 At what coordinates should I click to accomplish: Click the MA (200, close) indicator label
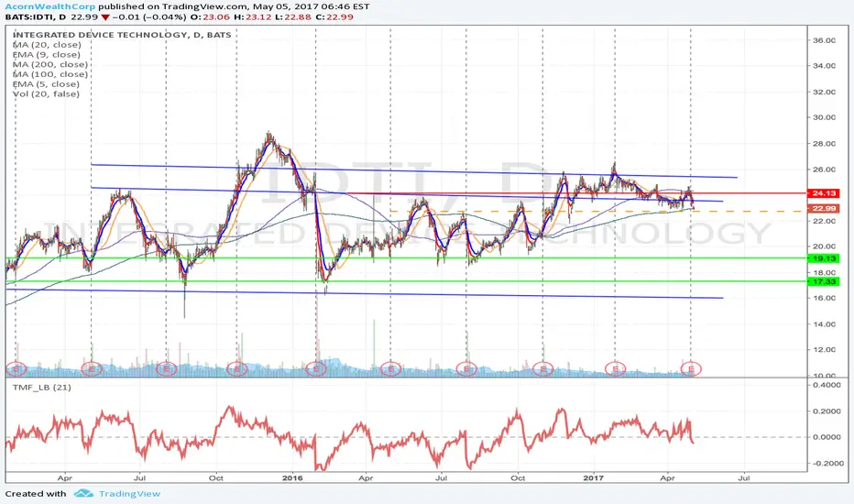tap(50, 64)
